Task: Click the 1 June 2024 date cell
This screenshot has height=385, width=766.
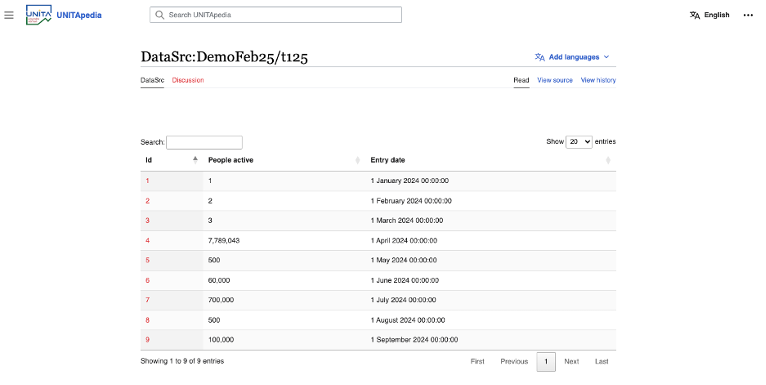Action: click(x=490, y=280)
